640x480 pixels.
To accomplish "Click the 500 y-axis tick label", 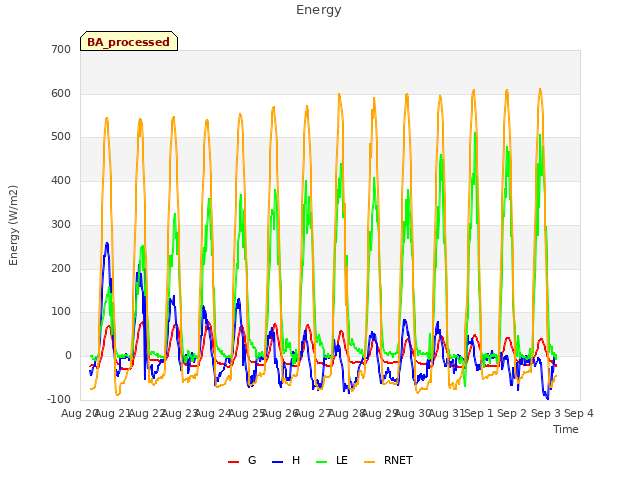I will pos(61,137).
